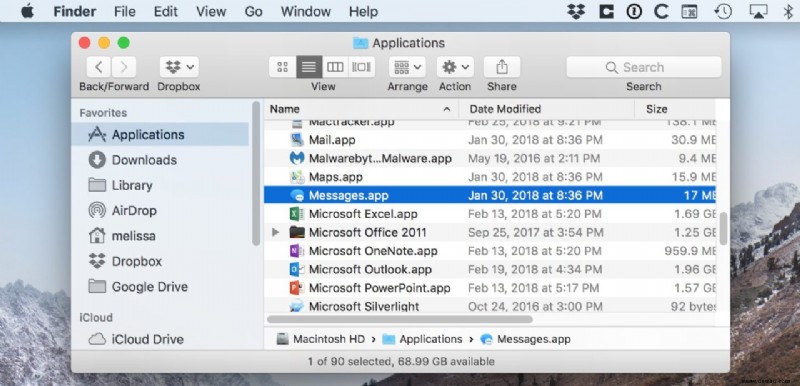Viewport: 800px width, 386px height.
Task: Click the Microsoft Excel.app icon
Action: click(297, 214)
